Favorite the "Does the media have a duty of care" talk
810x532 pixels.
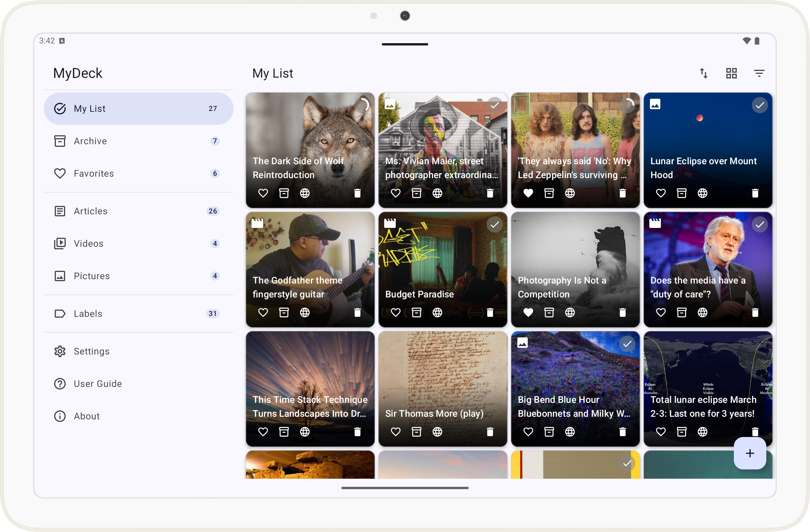660,312
